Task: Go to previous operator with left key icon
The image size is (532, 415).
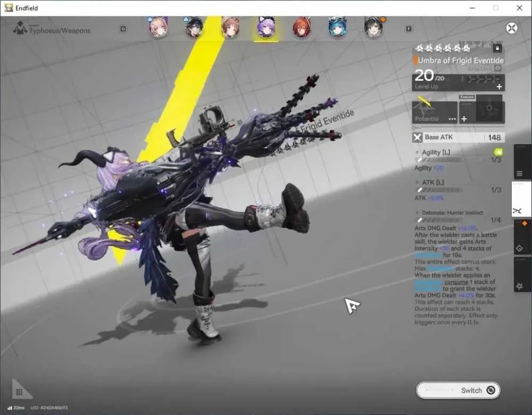Action: (x=123, y=29)
